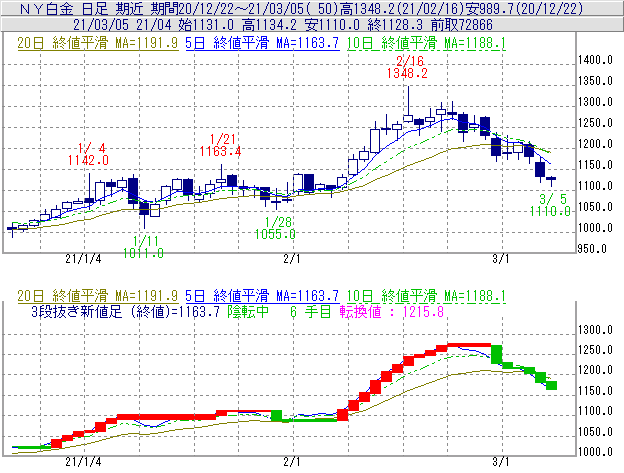
Task: Click the 1/21 1163.4 high annotation
Action: pos(220,145)
